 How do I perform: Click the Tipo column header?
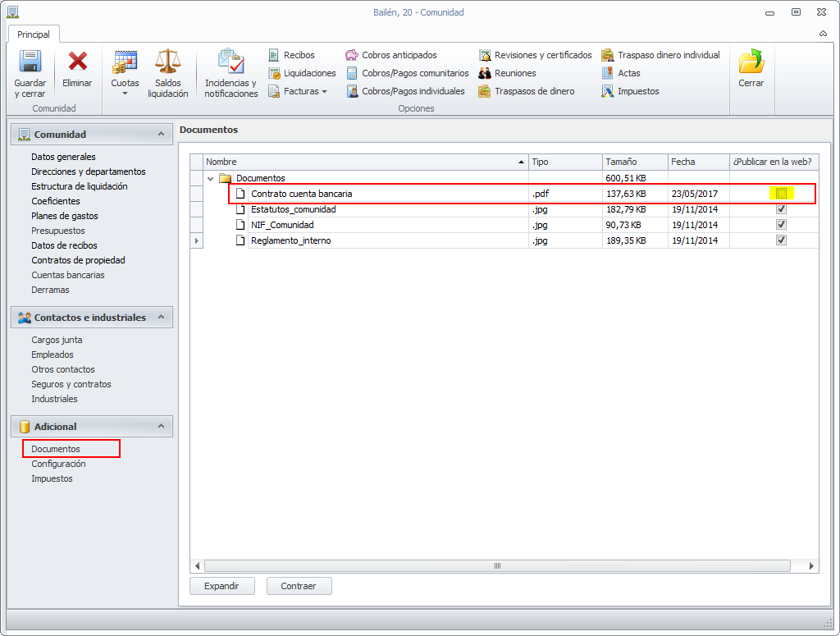(566, 162)
